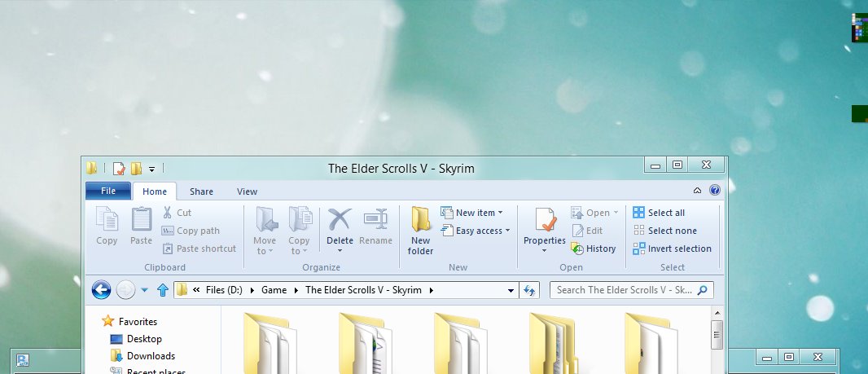
Task: Go up one folder level with the Up arrow
Action: point(162,290)
